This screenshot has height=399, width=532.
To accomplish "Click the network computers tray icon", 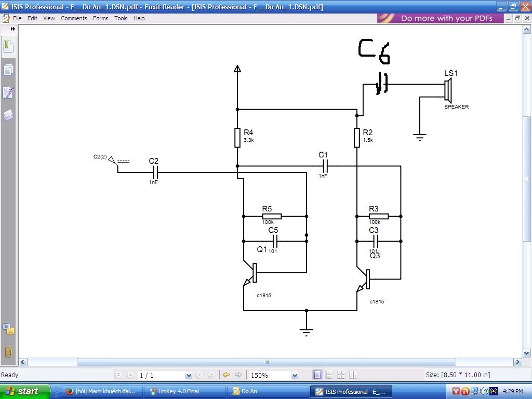I will click(x=474, y=391).
